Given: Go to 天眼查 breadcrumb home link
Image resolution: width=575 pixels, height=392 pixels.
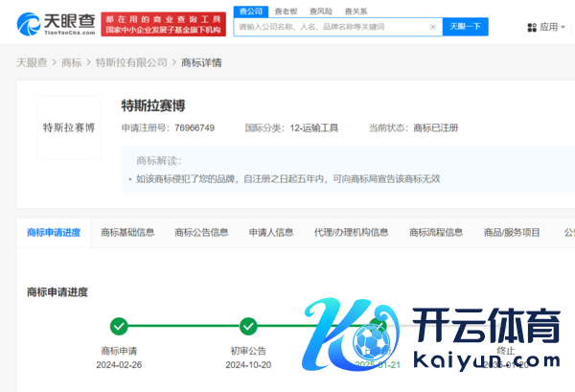Looking at the screenshot, I should click(33, 62).
